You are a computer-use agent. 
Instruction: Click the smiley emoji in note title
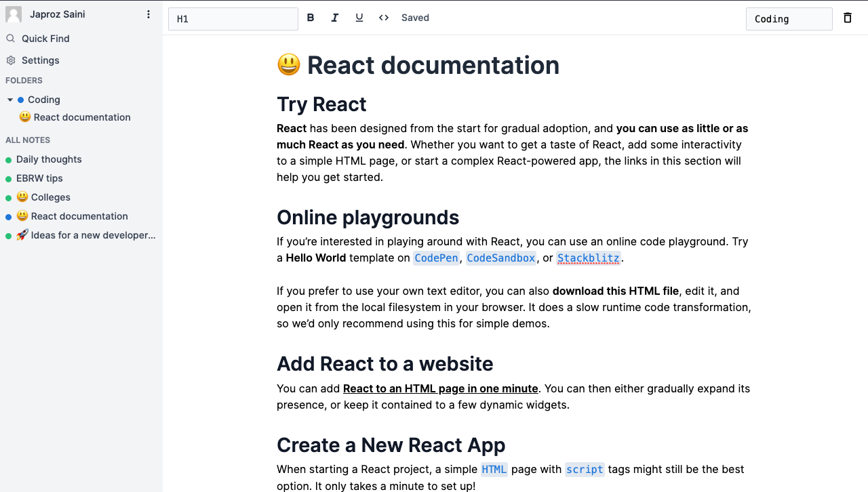coord(289,65)
